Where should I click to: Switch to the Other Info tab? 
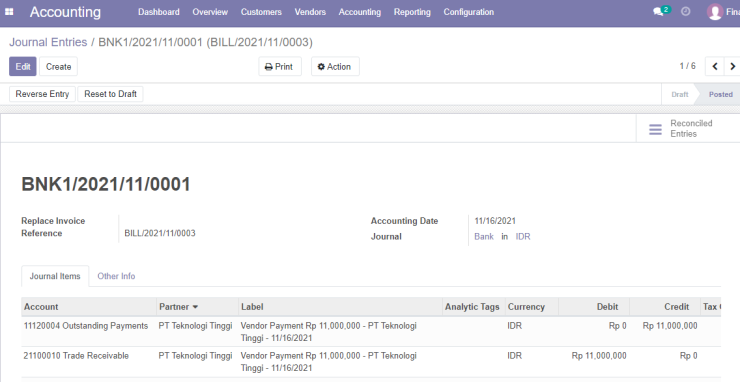coord(116,276)
